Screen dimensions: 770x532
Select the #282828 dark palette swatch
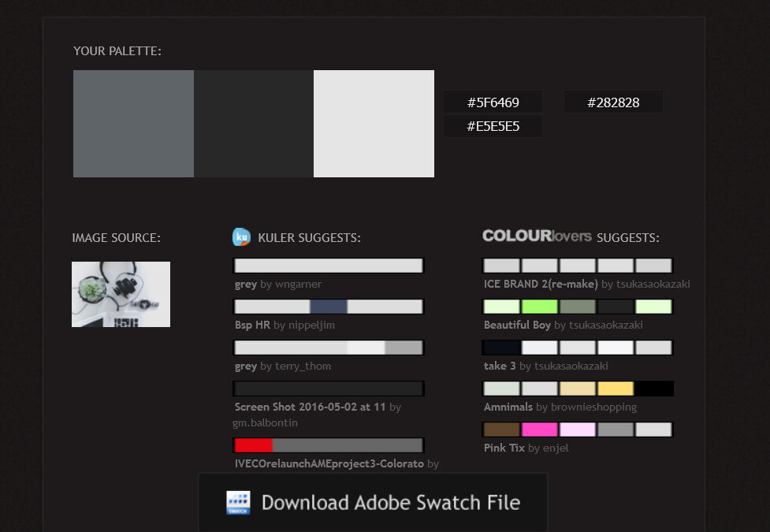click(254, 124)
